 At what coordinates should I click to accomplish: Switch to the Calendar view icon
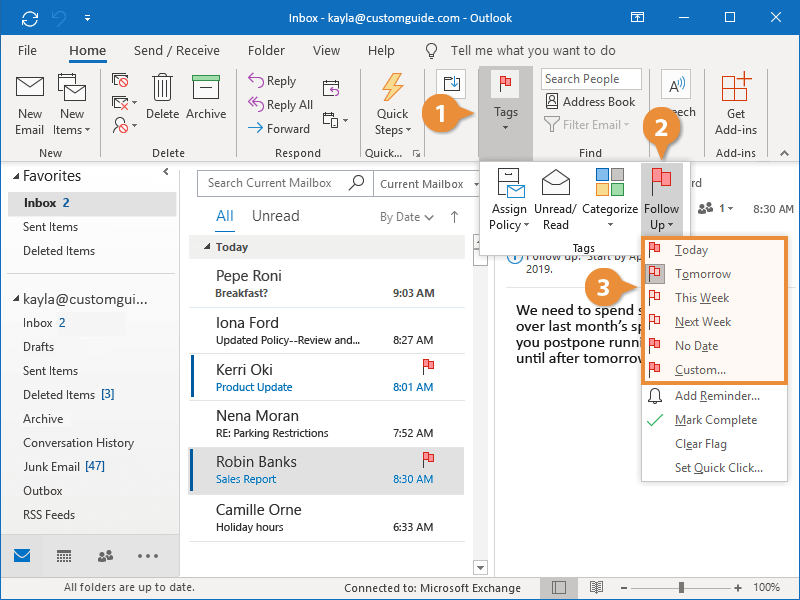pos(64,556)
